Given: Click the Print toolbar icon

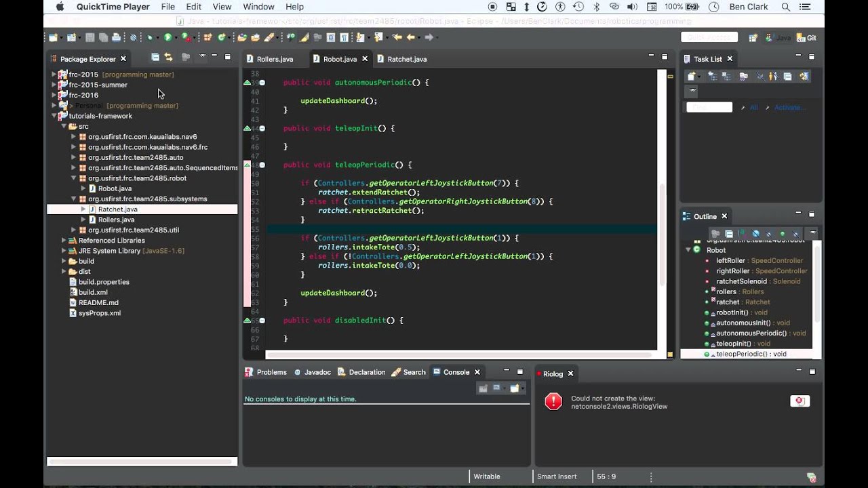Looking at the screenshot, I should [x=116, y=37].
